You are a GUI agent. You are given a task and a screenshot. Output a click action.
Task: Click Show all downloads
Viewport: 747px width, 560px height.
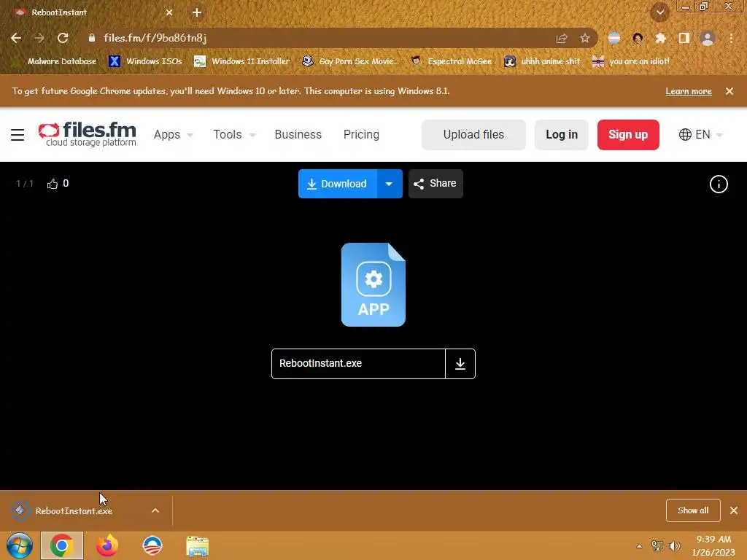point(693,510)
